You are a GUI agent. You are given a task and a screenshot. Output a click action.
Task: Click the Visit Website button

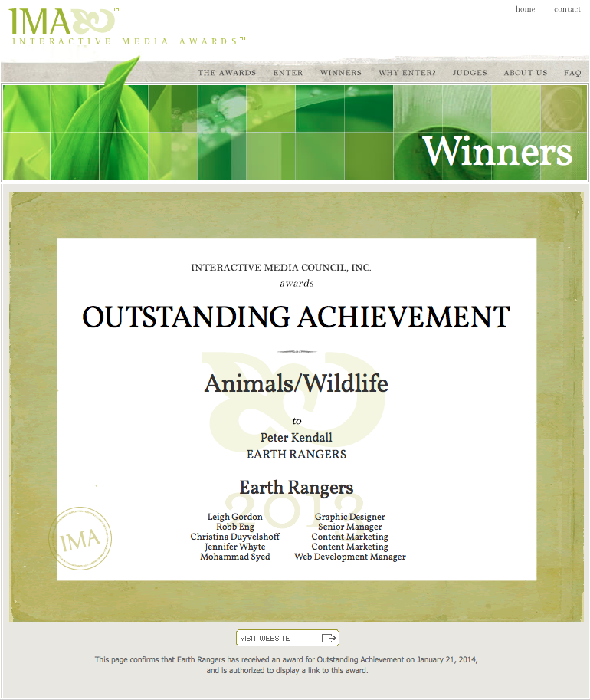click(x=287, y=638)
